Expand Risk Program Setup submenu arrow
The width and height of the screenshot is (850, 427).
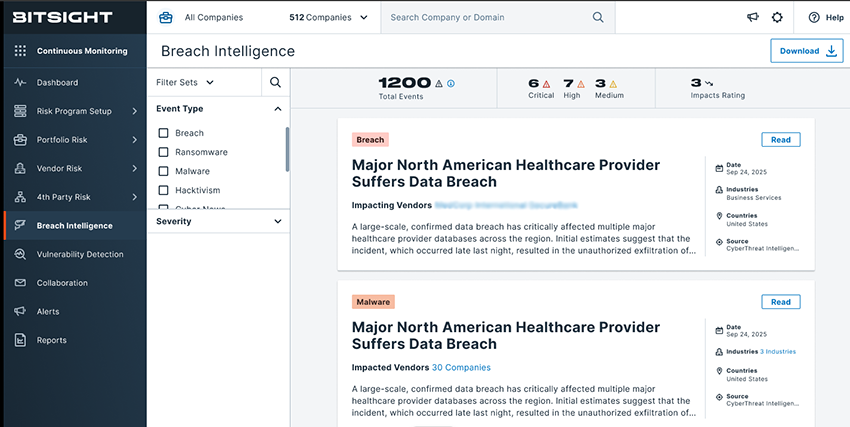click(x=134, y=111)
